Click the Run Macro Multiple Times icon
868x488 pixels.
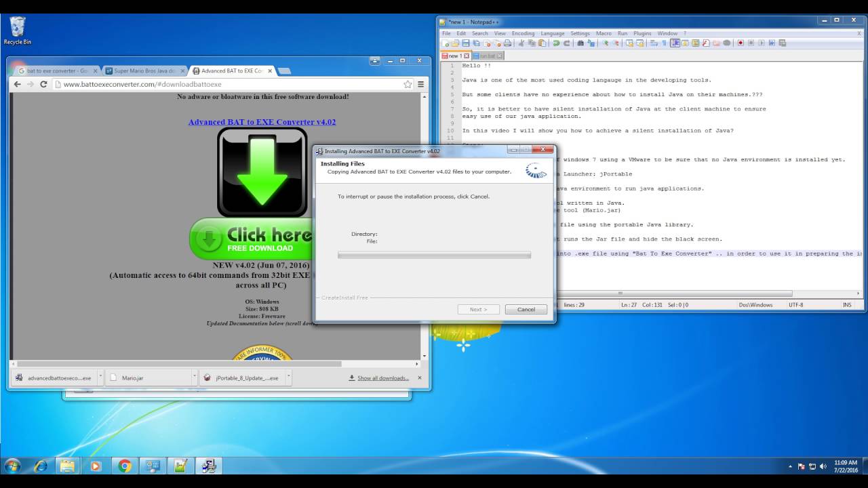point(772,43)
